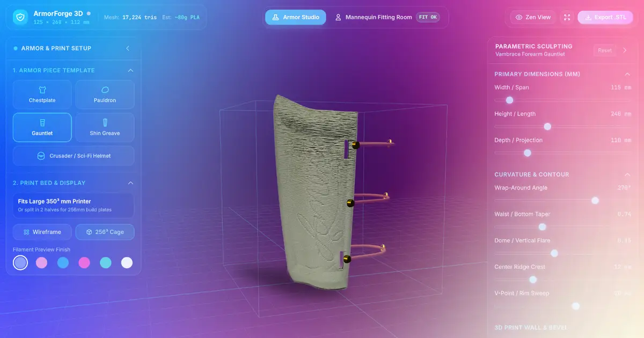This screenshot has width=644, height=338.
Task: Click the Width / Span value '115 mm'
Action: (621, 87)
